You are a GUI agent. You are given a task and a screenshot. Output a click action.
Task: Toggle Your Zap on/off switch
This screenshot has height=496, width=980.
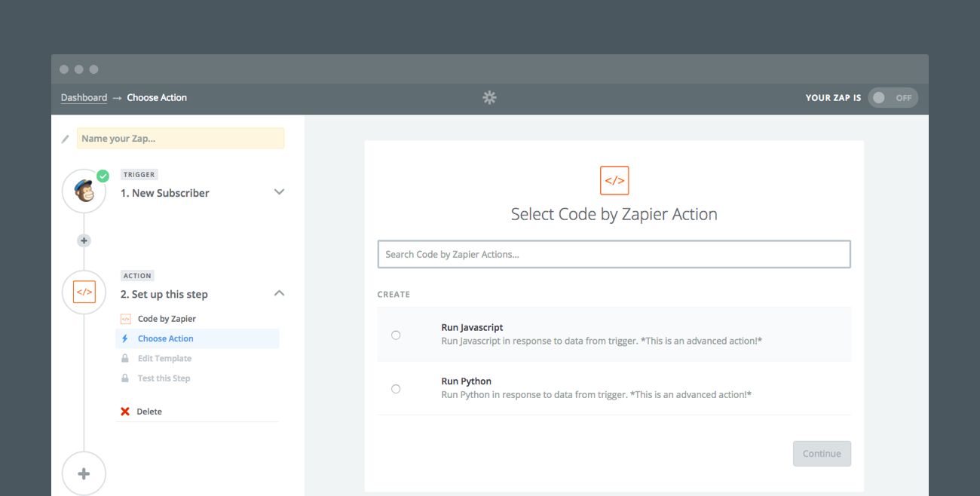point(893,97)
